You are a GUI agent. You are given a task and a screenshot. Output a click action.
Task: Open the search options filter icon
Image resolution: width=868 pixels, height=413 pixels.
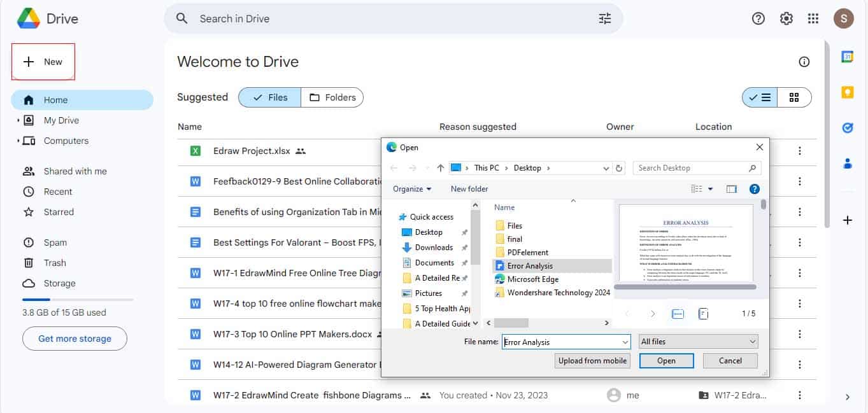click(604, 18)
